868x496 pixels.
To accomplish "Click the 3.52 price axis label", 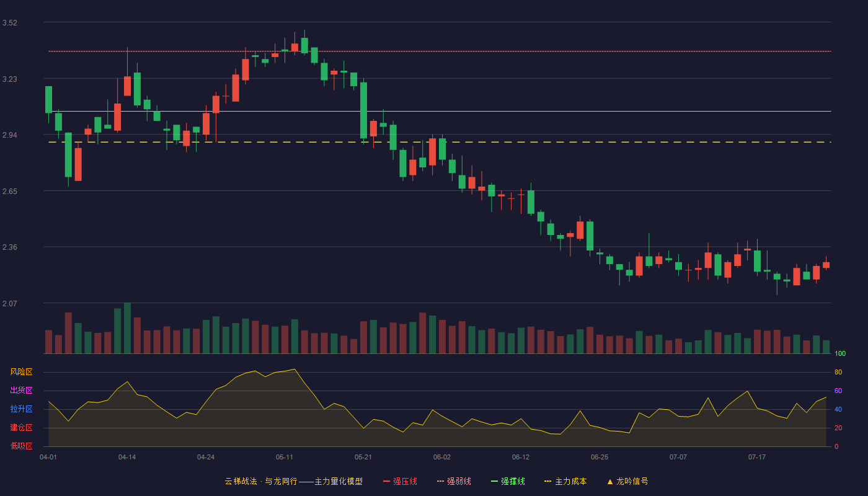I will (10, 23).
